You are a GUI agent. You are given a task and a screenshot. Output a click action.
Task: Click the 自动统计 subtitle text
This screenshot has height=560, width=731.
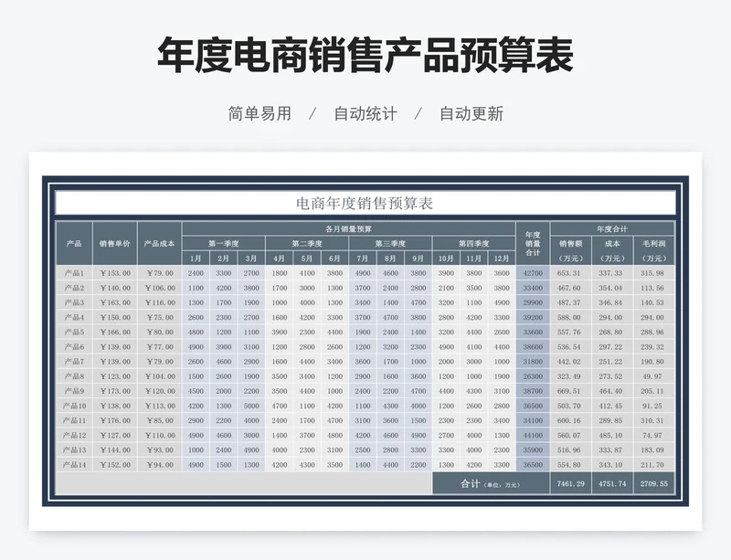[365, 113]
